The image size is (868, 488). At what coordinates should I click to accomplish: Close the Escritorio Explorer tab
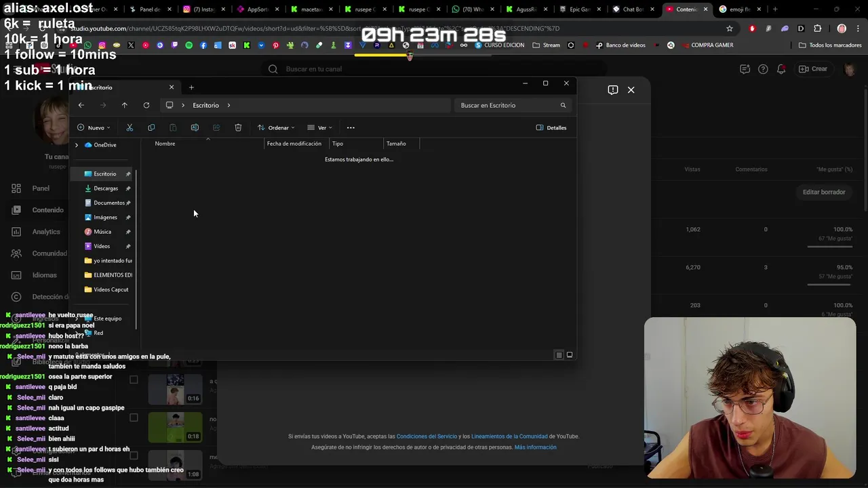click(172, 87)
